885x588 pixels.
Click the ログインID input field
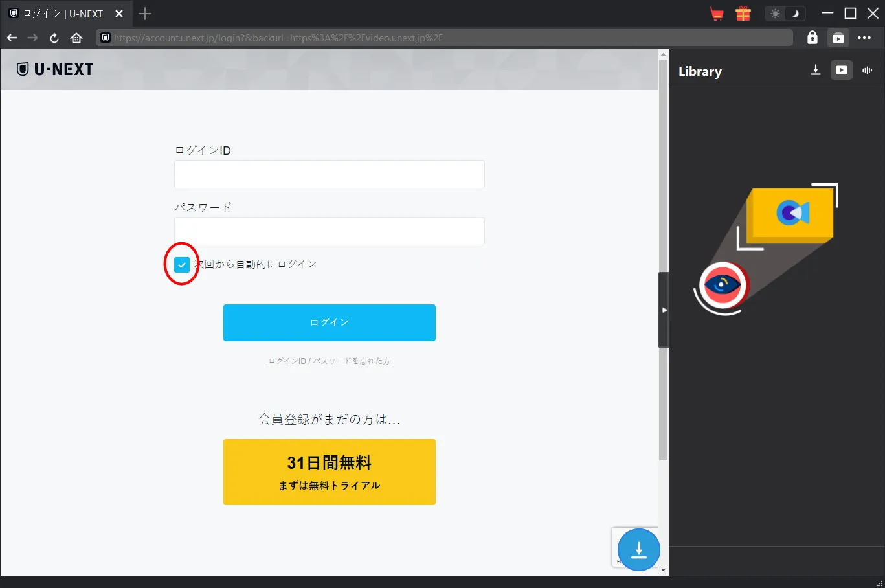(329, 174)
